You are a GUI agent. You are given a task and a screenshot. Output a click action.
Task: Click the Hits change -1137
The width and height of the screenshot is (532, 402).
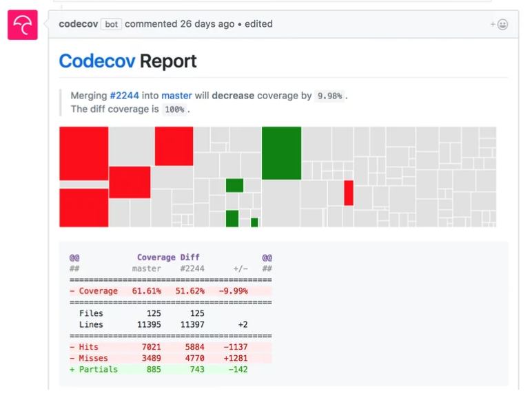(236, 347)
